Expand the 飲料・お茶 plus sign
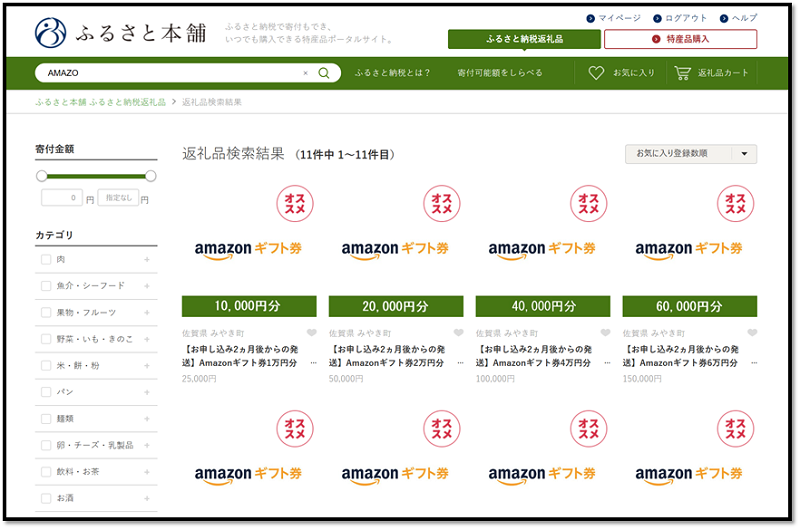Screen dimensions: 800x530 pos(147,472)
